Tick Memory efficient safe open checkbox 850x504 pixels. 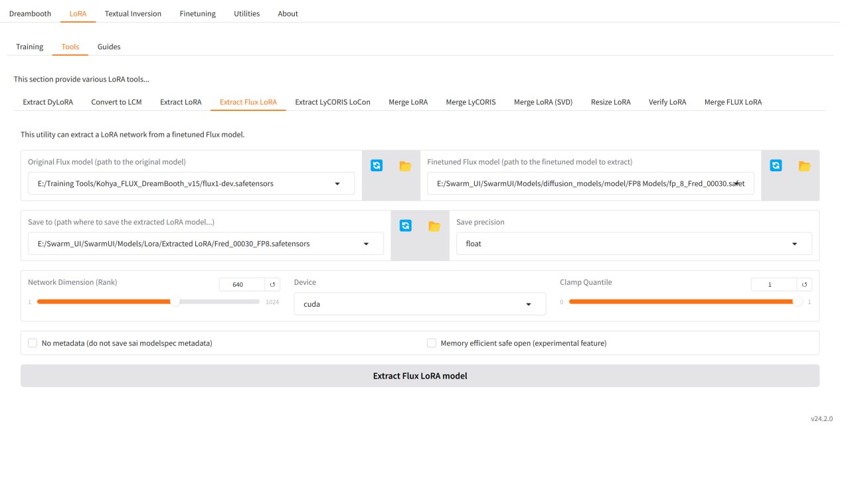(x=432, y=343)
